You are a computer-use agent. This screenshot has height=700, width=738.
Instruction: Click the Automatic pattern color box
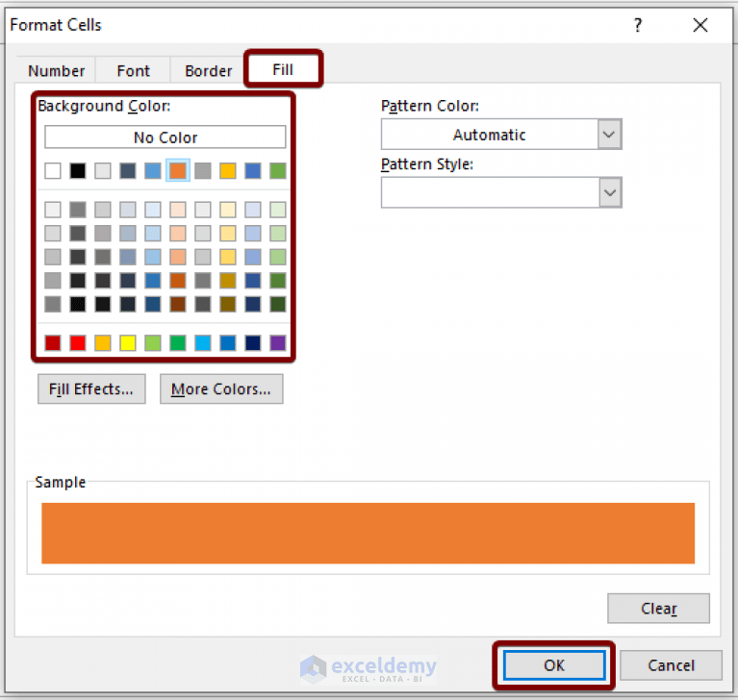tap(490, 135)
